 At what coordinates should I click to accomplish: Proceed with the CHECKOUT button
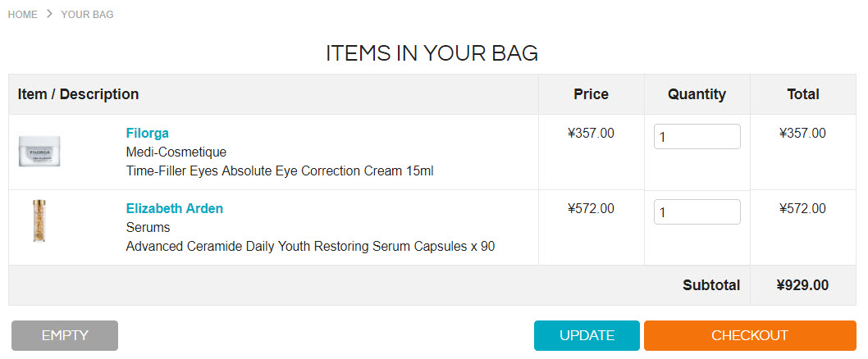click(x=750, y=335)
